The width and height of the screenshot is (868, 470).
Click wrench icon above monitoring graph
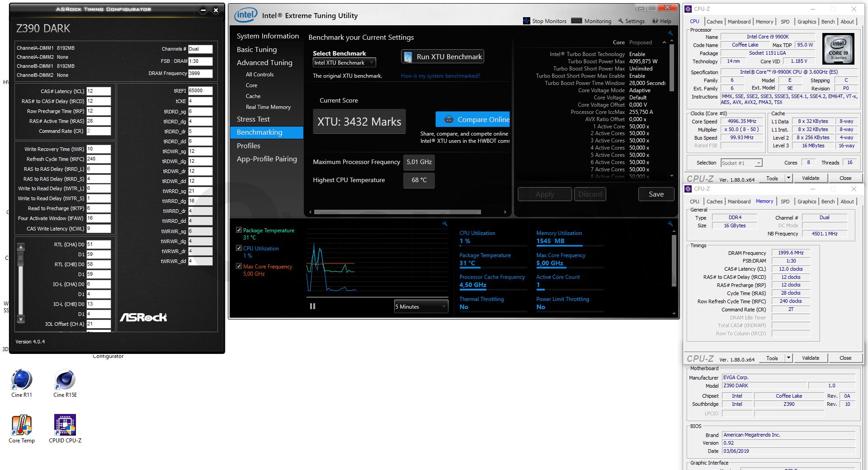[x=445, y=224]
